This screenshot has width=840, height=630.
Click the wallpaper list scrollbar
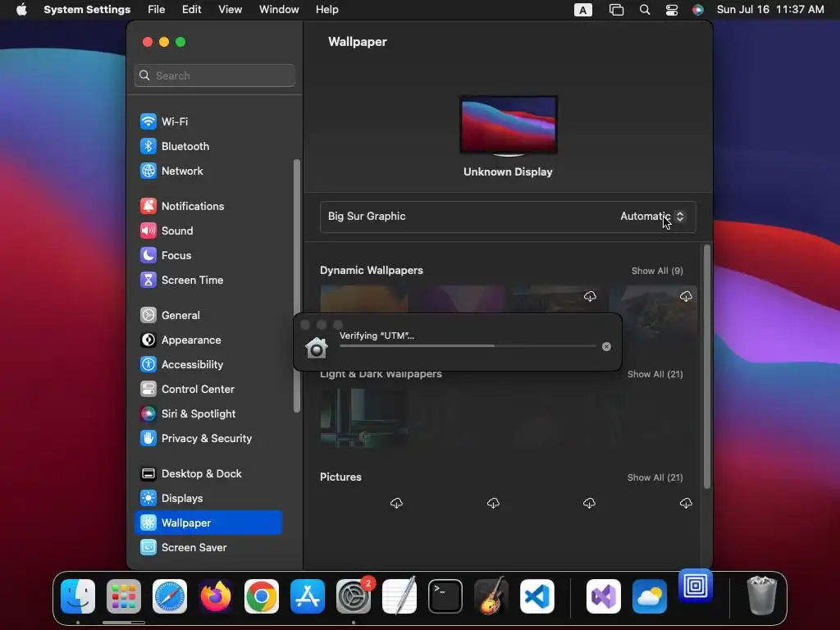click(x=706, y=367)
